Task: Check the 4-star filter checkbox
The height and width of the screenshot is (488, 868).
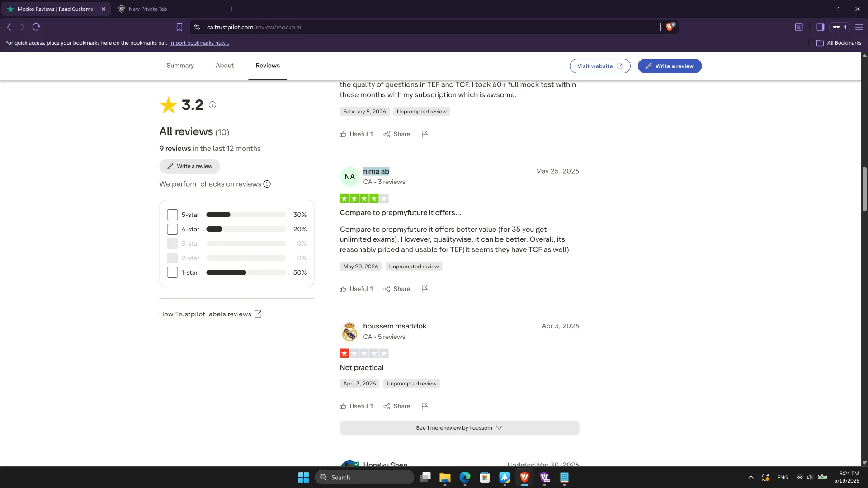Action: click(x=172, y=229)
